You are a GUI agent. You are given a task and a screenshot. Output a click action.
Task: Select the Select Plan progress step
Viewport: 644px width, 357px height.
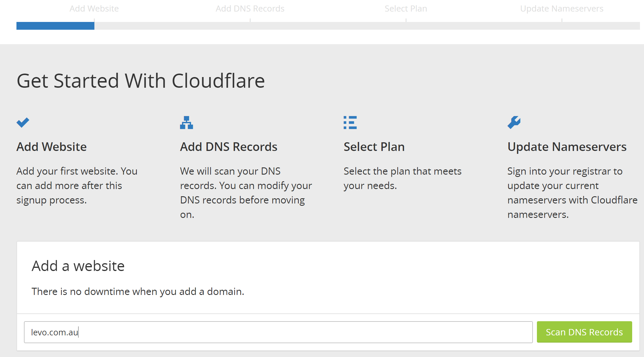(x=406, y=9)
